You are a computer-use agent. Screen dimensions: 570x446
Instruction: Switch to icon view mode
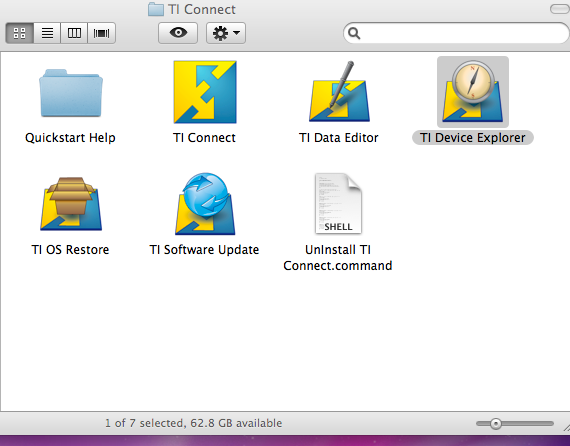coord(20,33)
